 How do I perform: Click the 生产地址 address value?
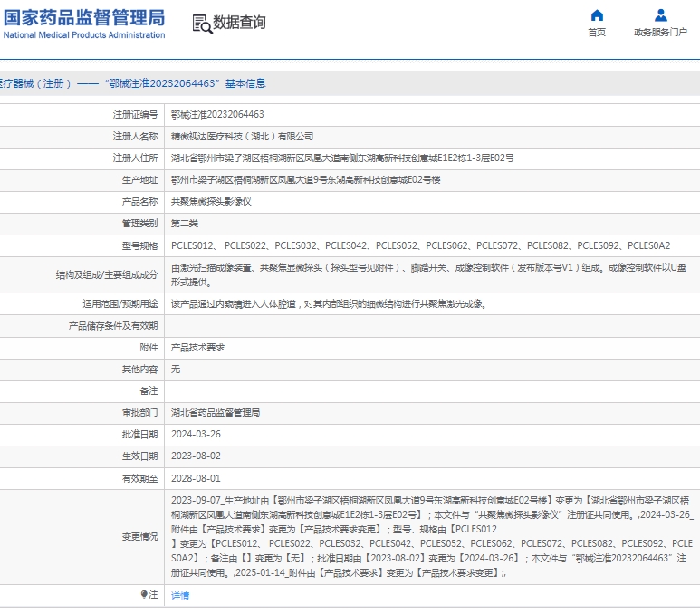pyautogui.click(x=306, y=180)
